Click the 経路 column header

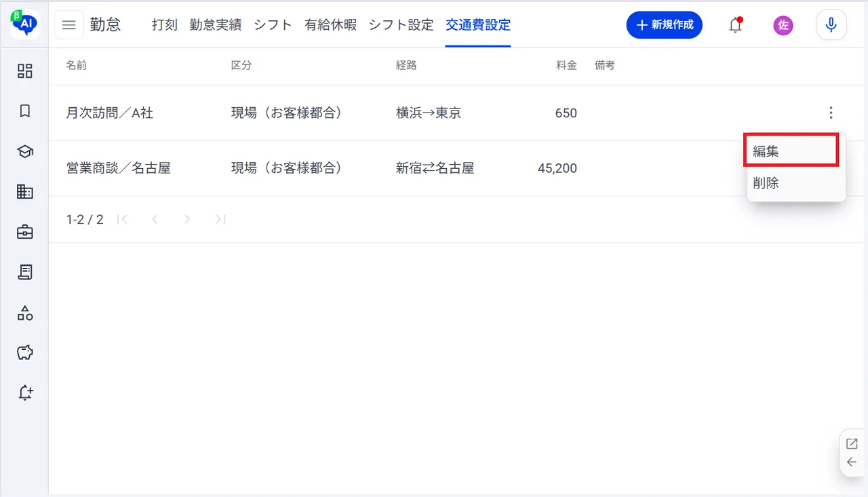pyautogui.click(x=406, y=66)
